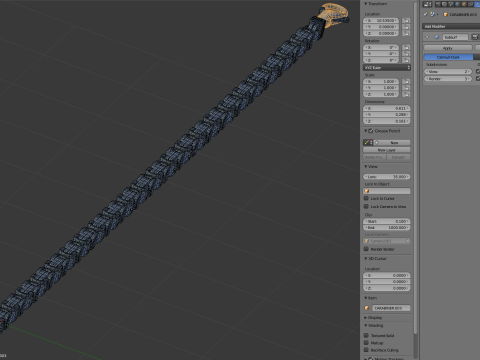
Task: Open the World properties tab icon
Action: [457, 4]
